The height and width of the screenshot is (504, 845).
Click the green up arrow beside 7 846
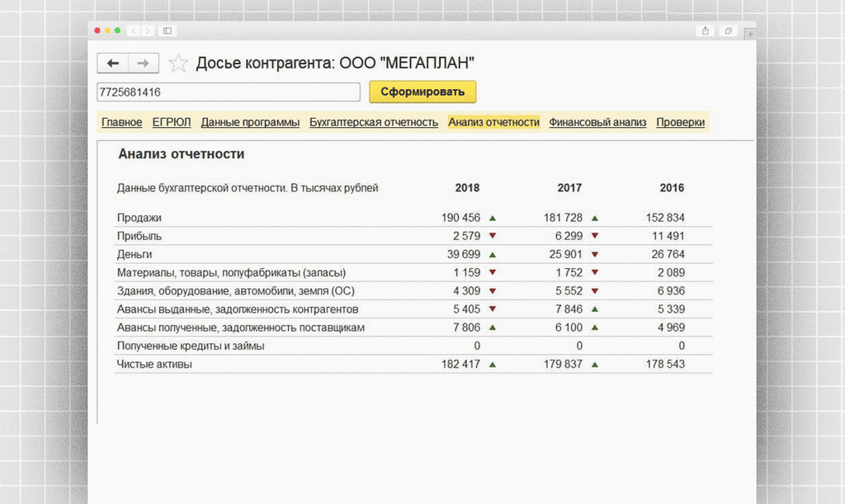click(595, 309)
